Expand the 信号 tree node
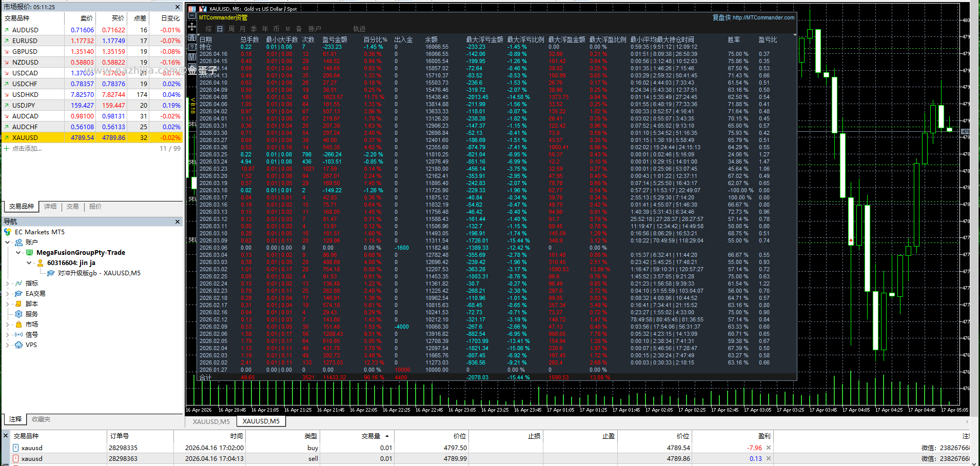 (x=7, y=335)
